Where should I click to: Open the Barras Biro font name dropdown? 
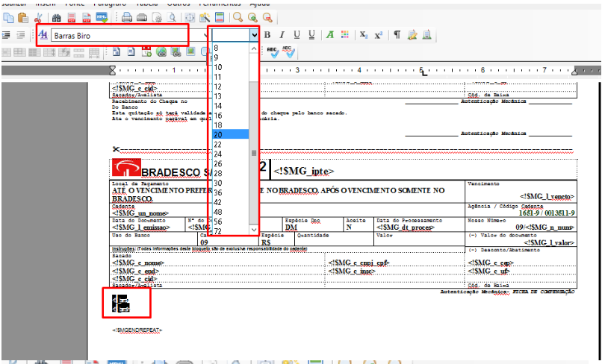205,36
